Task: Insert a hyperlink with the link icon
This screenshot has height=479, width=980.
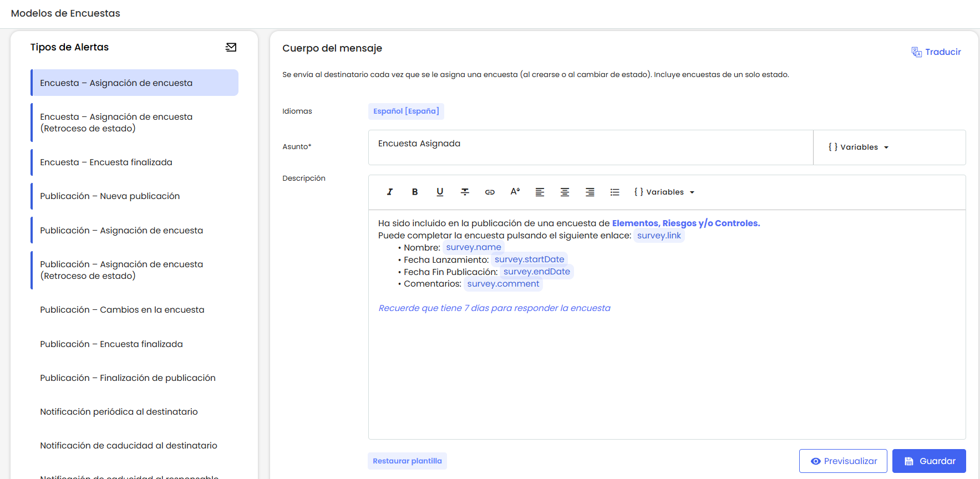Action: (x=490, y=192)
